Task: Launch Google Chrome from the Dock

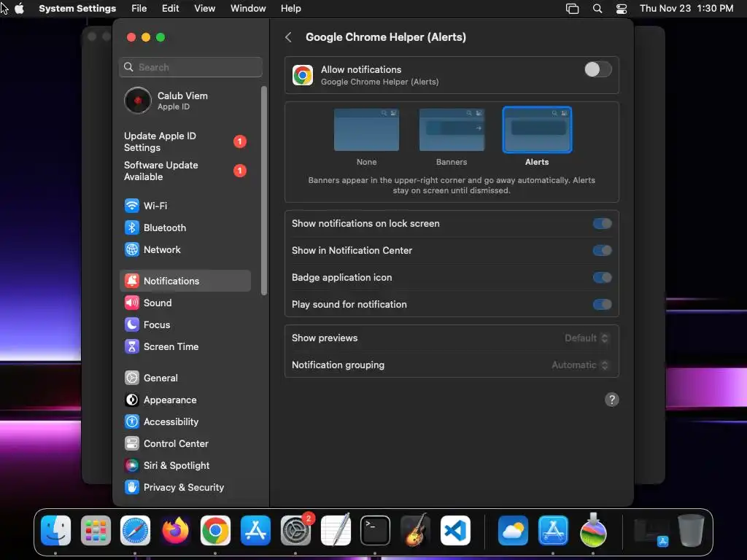Action: pos(215,531)
